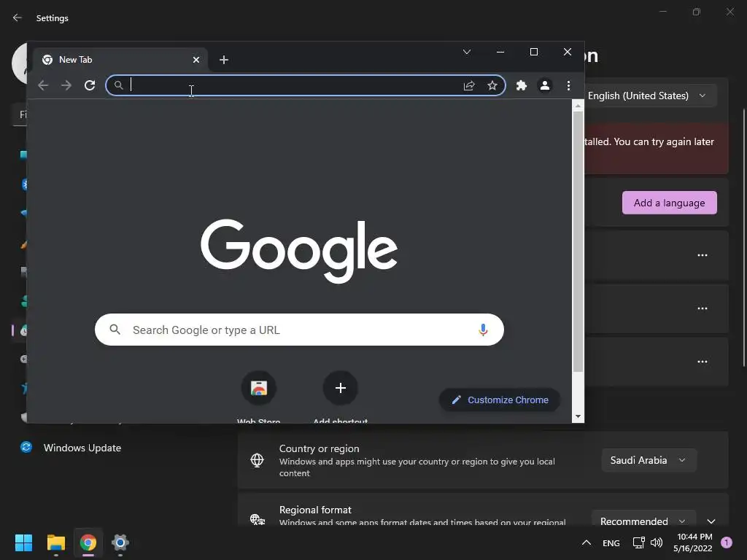
Task: Start voice search with the microphone icon
Action: click(x=483, y=330)
